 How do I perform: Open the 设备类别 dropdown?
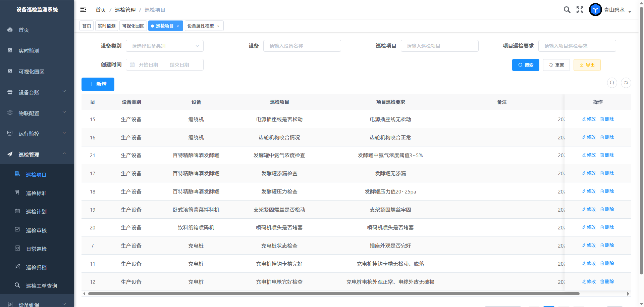(164, 46)
